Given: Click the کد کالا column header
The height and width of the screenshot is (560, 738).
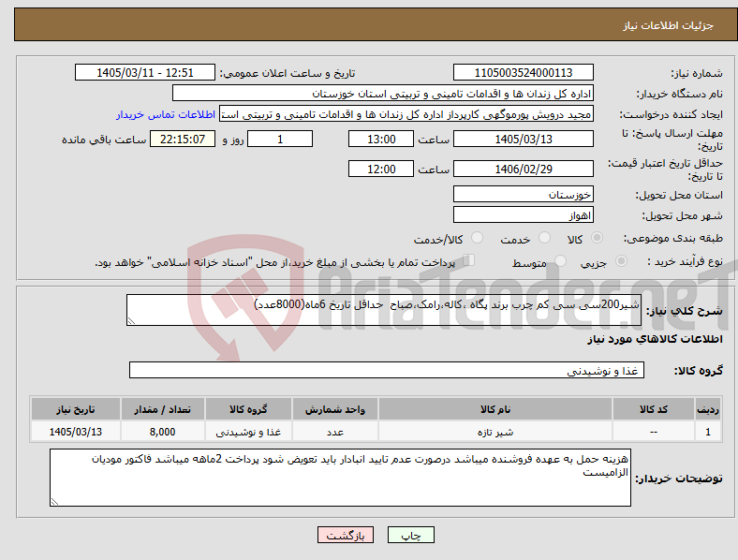Looking at the screenshot, I should pos(654,409).
